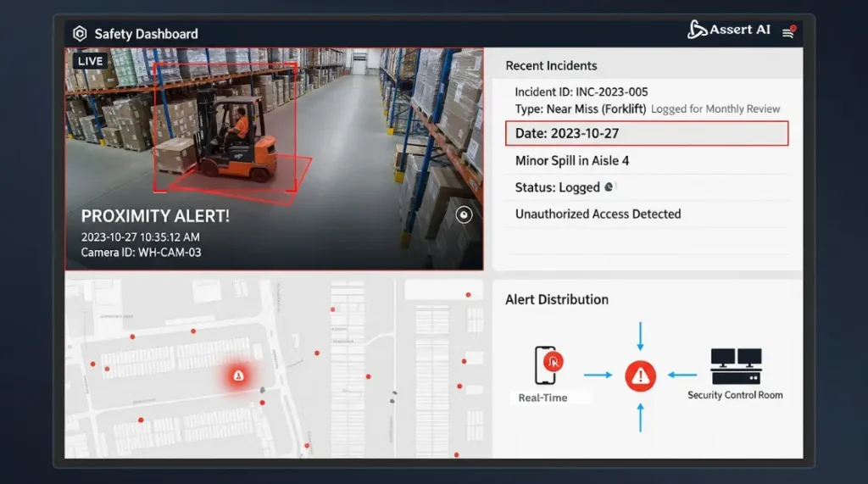Select the highlighted Date: 2023-10-27 row
This screenshot has width=868, height=484.
coord(646,134)
